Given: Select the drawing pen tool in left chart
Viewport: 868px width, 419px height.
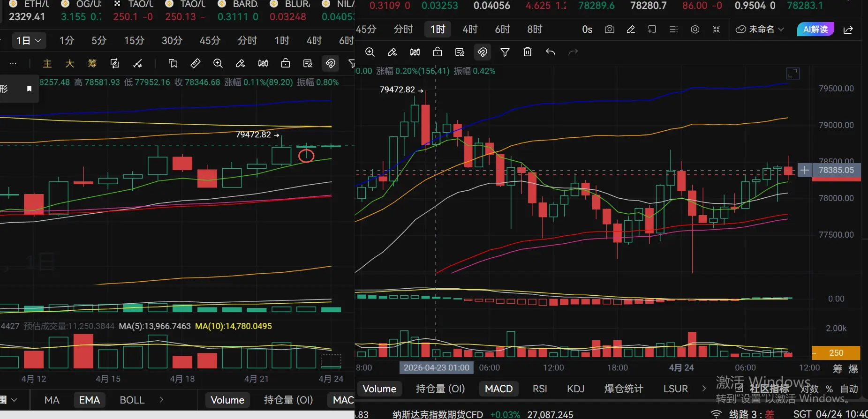Looking at the screenshot, I should [241, 63].
